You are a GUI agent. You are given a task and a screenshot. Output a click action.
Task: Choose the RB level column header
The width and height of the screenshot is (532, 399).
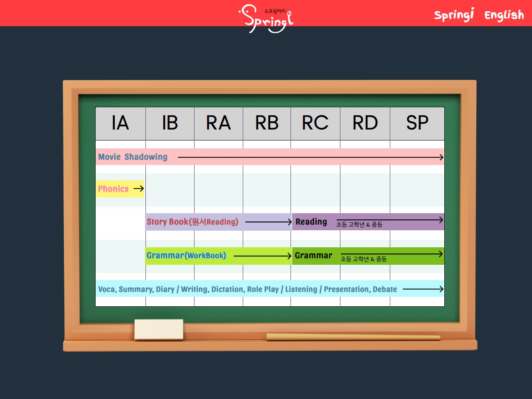(267, 123)
